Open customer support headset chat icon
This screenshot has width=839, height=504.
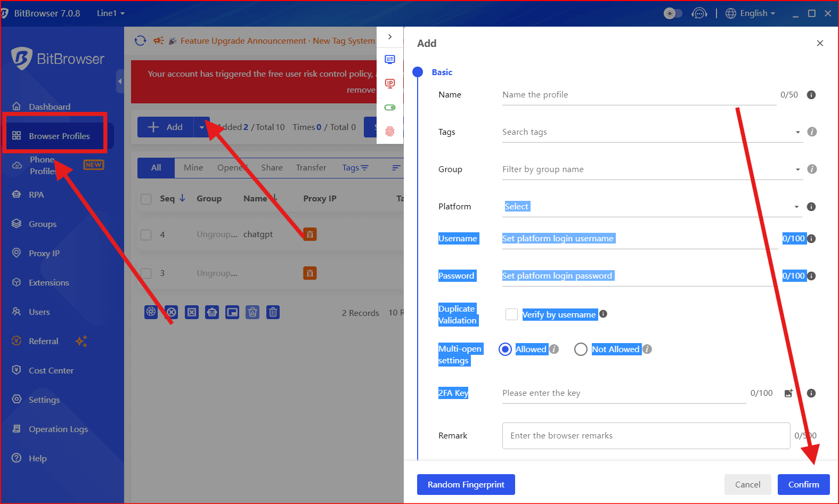tap(699, 13)
